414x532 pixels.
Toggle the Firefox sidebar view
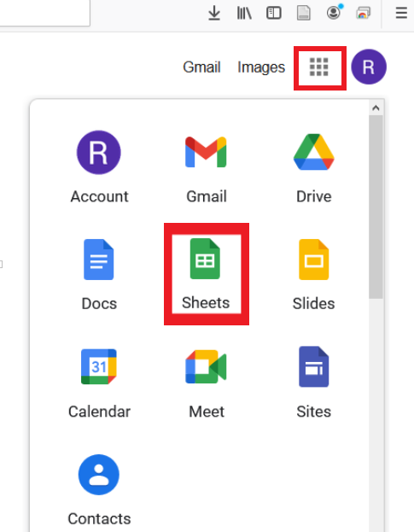[x=274, y=13]
